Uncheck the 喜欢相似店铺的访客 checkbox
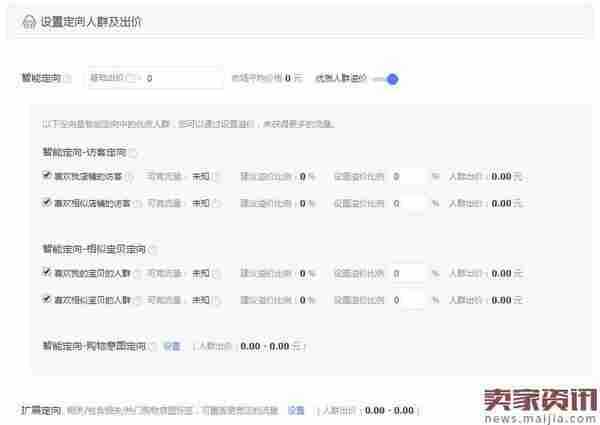 47,202
